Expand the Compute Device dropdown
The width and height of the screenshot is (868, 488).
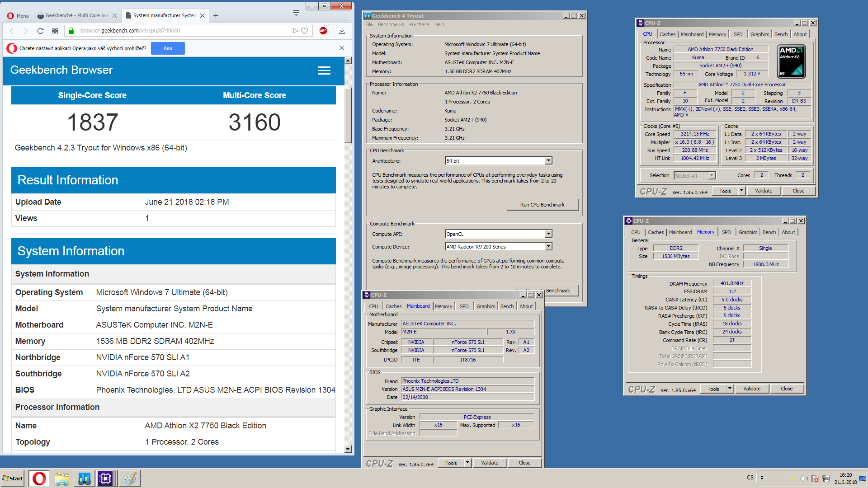pos(548,247)
